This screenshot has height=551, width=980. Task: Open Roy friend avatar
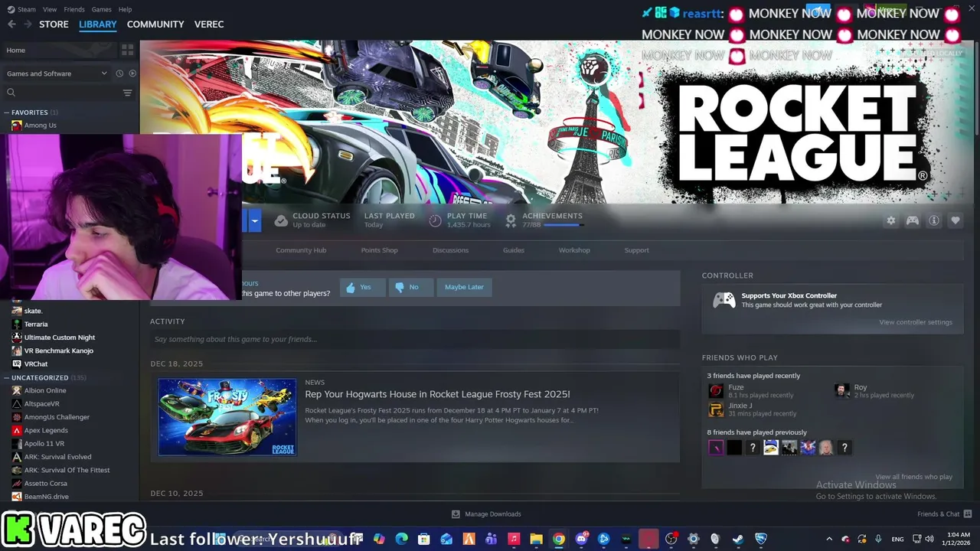pos(841,391)
